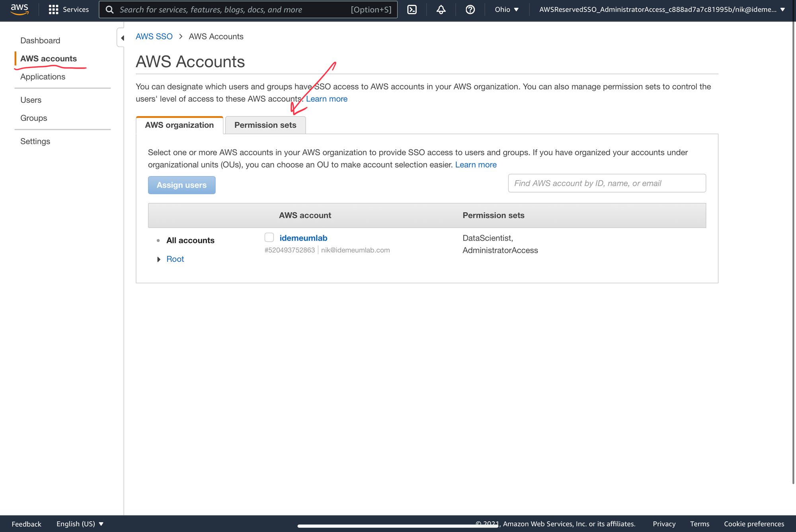The image size is (796, 532).
Task: Open the Privacy footer link
Action: (x=664, y=524)
